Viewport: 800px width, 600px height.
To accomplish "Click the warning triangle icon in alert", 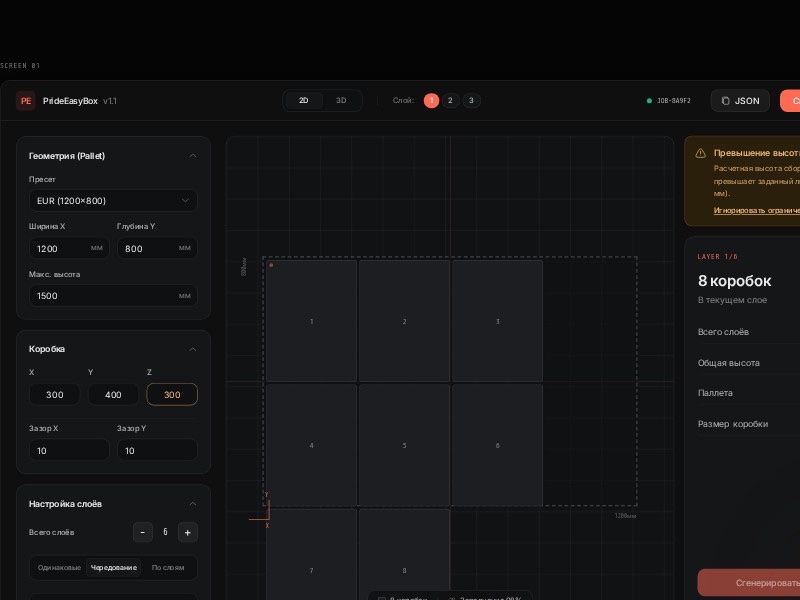I will coord(700,153).
